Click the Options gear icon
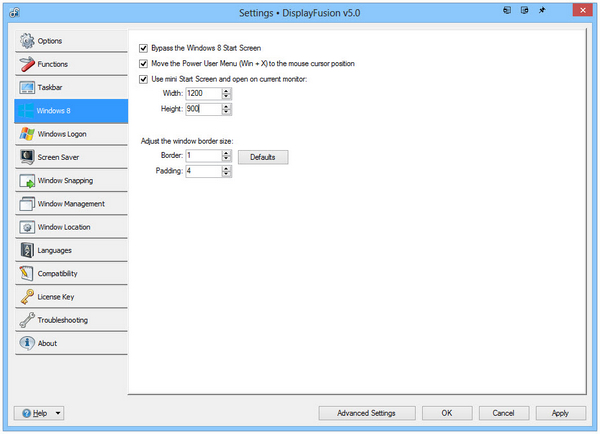 [x=27, y=41]
